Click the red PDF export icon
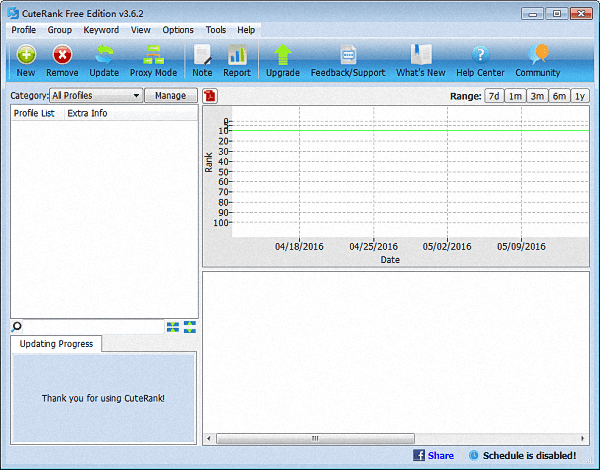This screenshot has width=600, height=470. [210, 96]
